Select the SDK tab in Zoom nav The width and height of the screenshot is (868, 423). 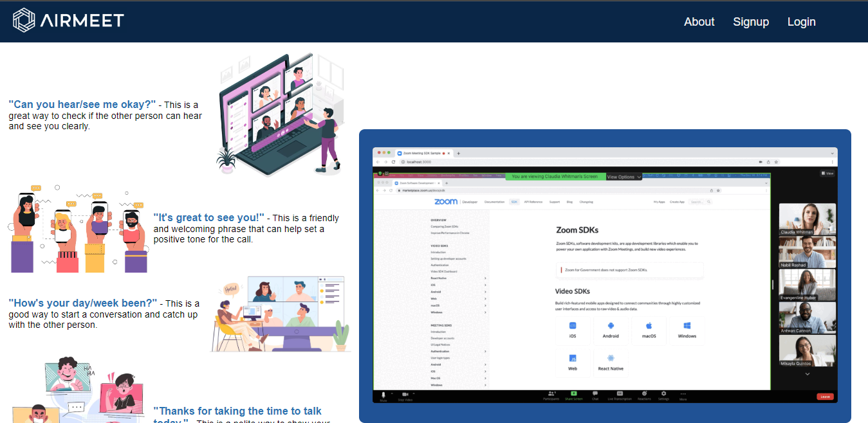click(513, 202)
